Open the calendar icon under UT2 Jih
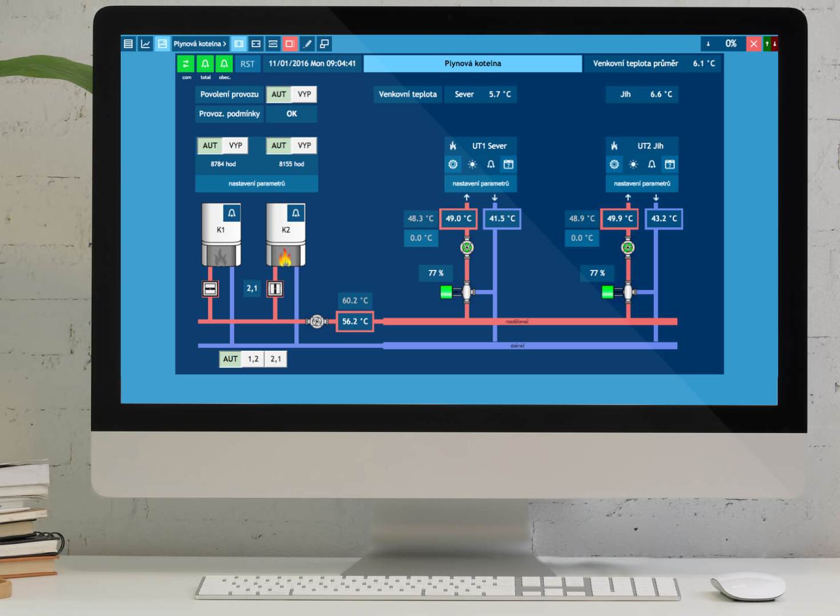 tap(670, 164)
